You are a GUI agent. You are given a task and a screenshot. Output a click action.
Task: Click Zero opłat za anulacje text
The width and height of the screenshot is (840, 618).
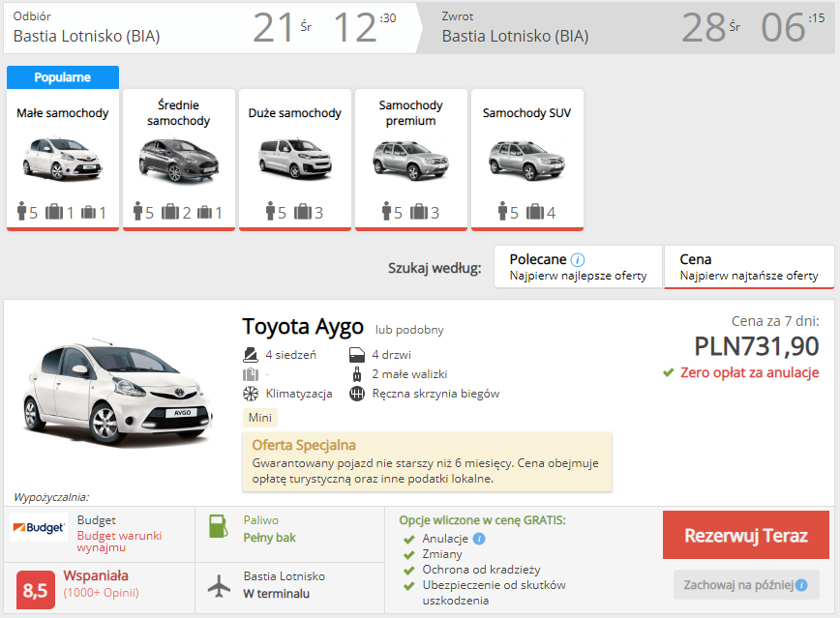tap(749, 372)
